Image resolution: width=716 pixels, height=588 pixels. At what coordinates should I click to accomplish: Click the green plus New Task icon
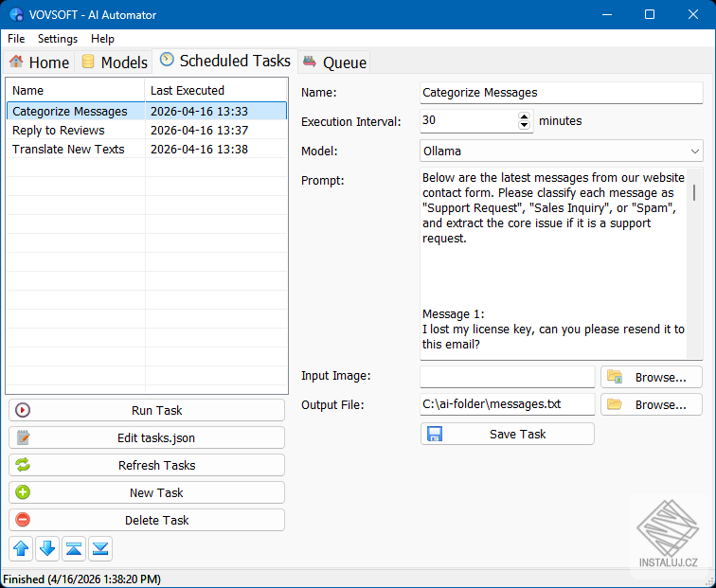(23, 492)
